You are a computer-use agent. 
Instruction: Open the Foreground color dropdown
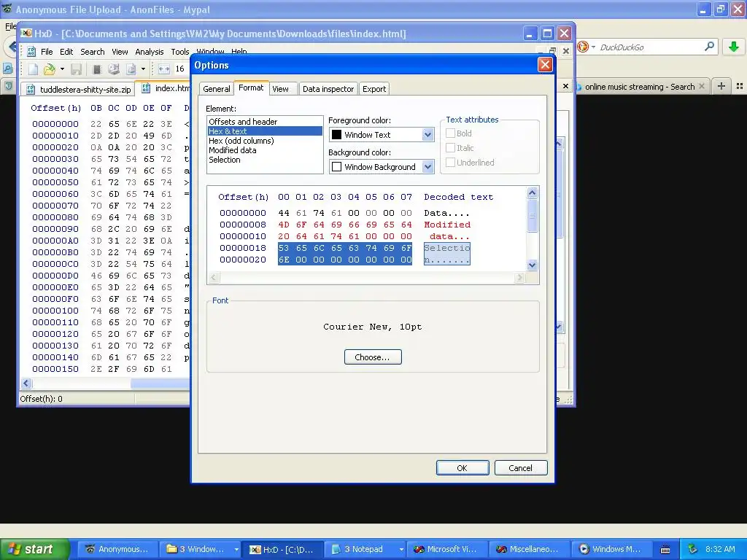(x=427, y=135)
